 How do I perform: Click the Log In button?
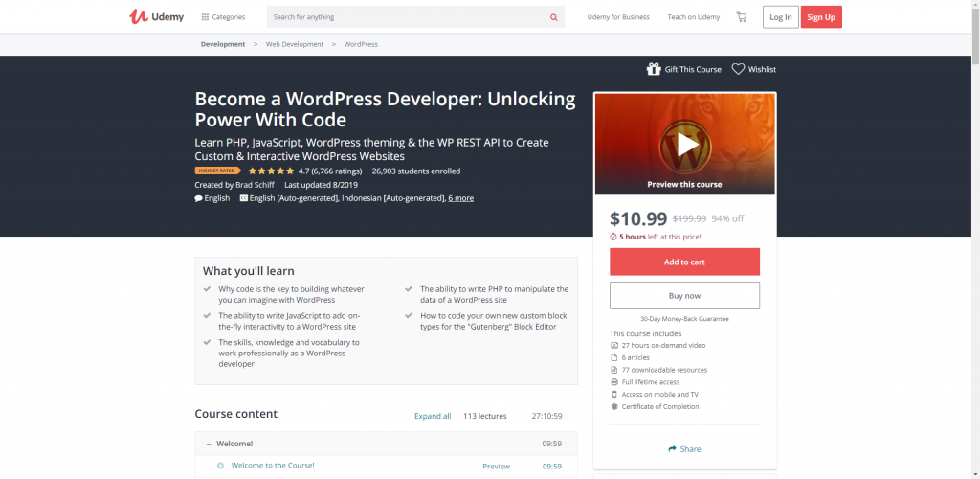tap(781, 17)
